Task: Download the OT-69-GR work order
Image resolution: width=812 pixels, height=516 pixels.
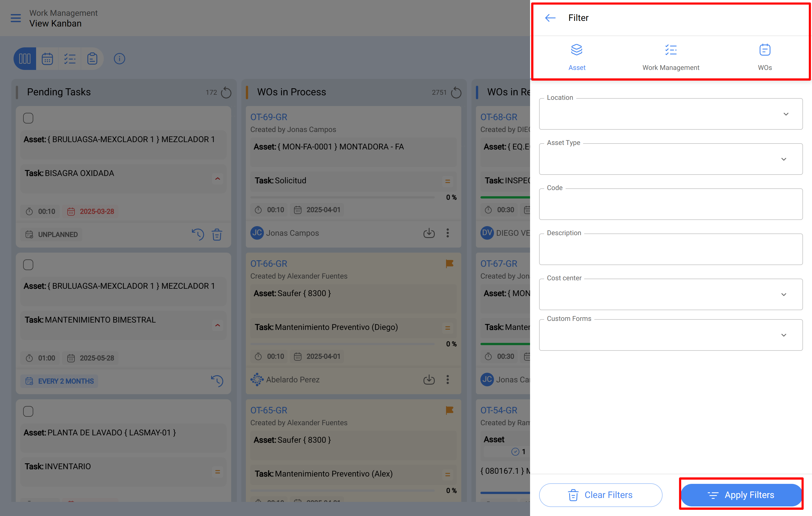Action: (429, 233)
